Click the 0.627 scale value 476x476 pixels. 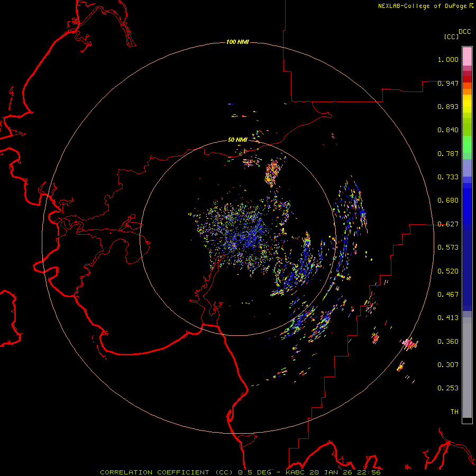(x=448, y=224)
